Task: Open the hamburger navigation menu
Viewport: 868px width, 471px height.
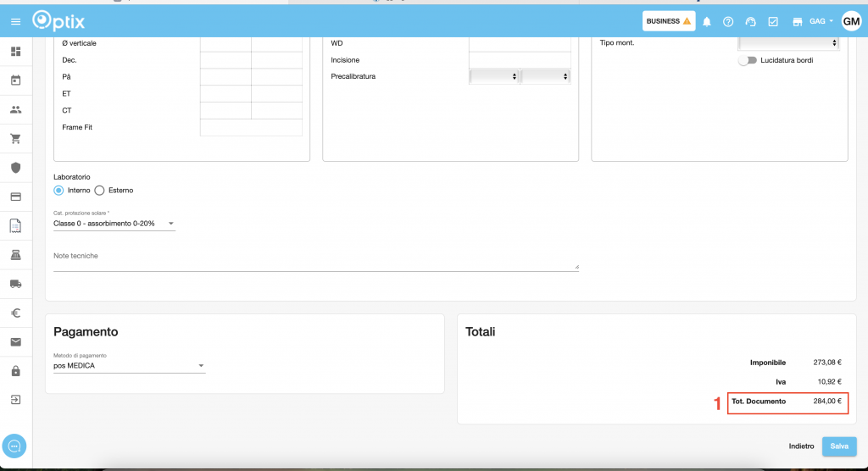Action: pos(15,21)
